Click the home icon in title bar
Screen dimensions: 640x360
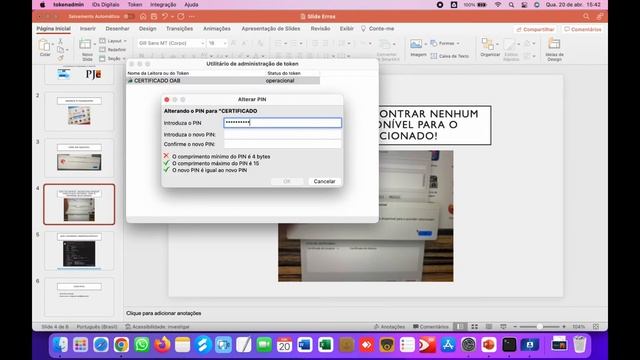[x=143, y=16]
